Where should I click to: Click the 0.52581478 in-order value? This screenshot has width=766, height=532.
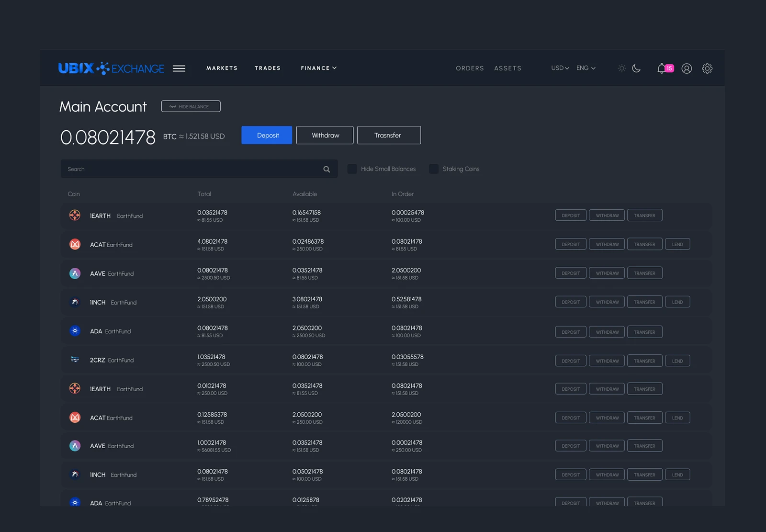point(406,299)
